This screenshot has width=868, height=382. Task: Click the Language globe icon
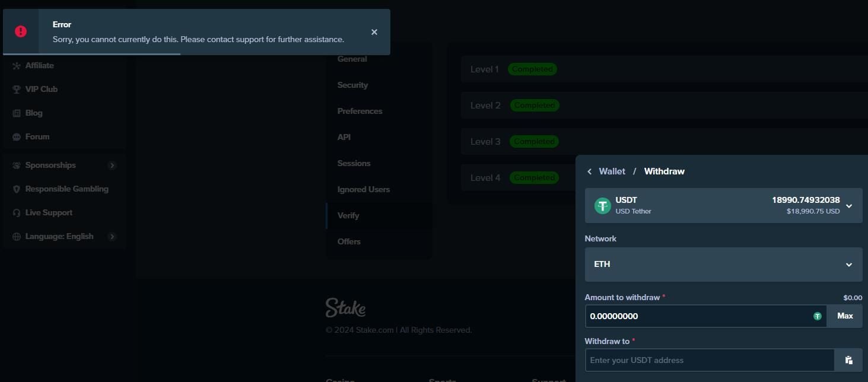click(x=17, y=236)
